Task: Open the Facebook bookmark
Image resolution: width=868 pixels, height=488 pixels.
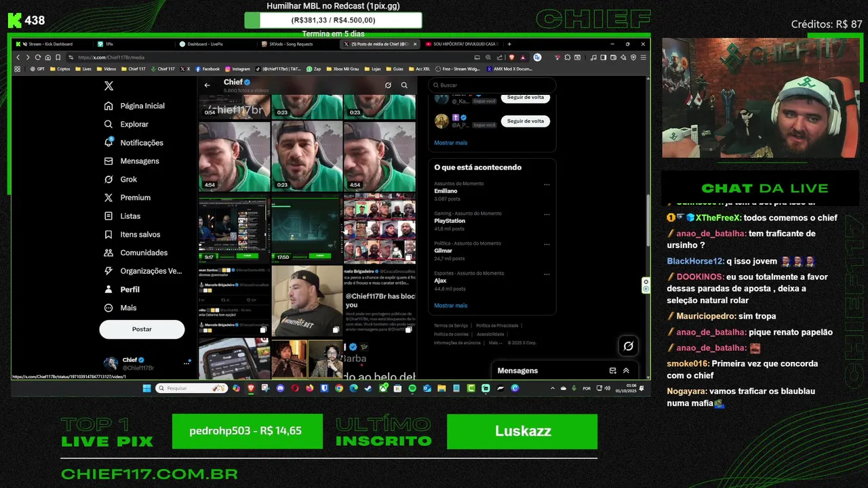Action: [208, 68]
